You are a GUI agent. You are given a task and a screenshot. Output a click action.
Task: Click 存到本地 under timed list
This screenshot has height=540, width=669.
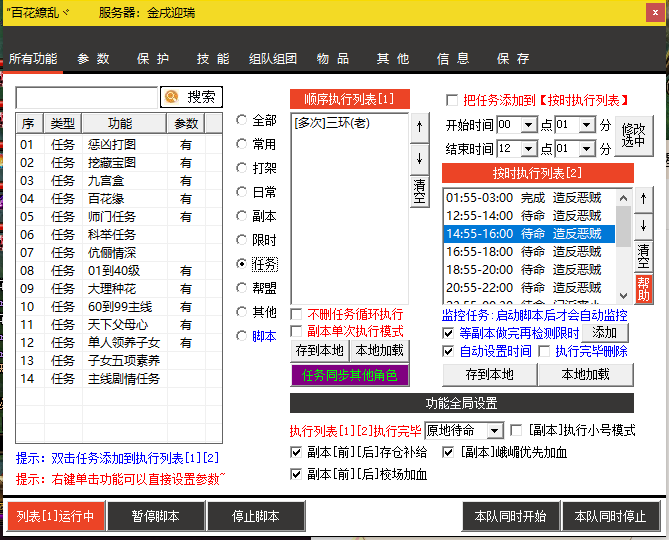click(490, 375)
